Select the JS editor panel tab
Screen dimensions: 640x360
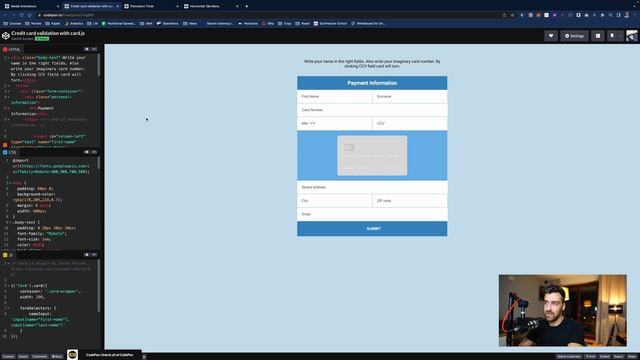pos(8,255)
